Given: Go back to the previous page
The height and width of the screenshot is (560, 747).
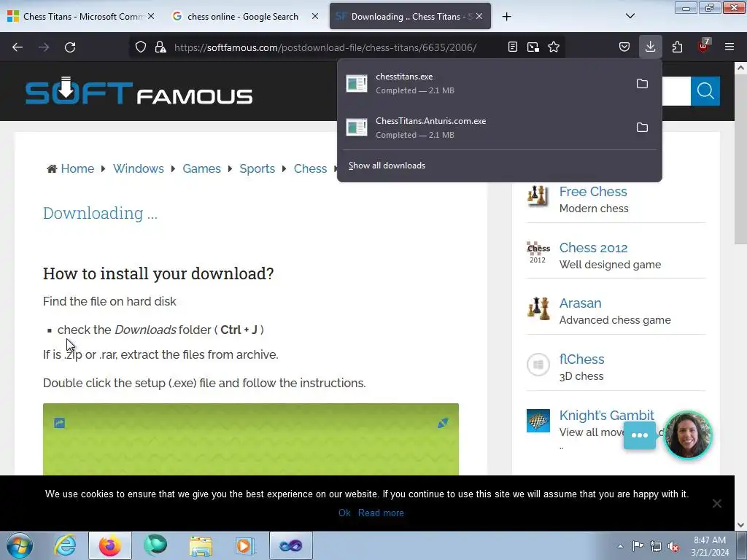Looking at the screenshot, I should [x=18, y=47].
